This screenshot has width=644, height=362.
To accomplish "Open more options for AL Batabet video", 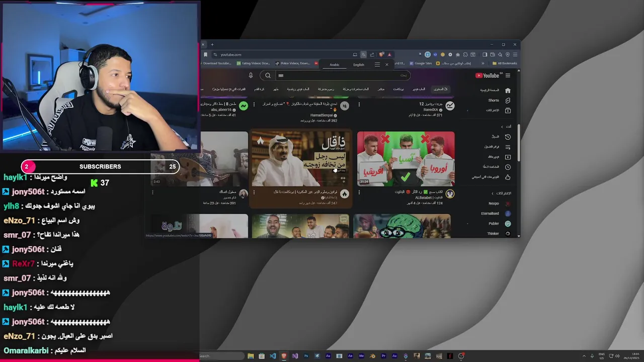I will (359, 192).
